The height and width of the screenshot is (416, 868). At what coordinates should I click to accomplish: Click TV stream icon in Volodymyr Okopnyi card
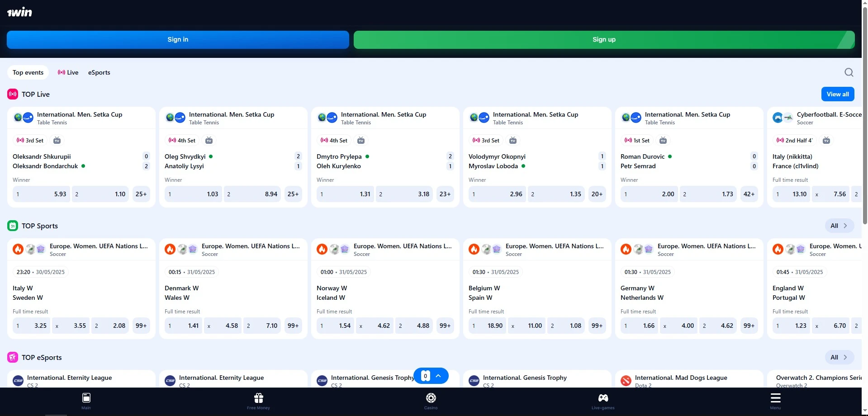(x=513, y=141)
